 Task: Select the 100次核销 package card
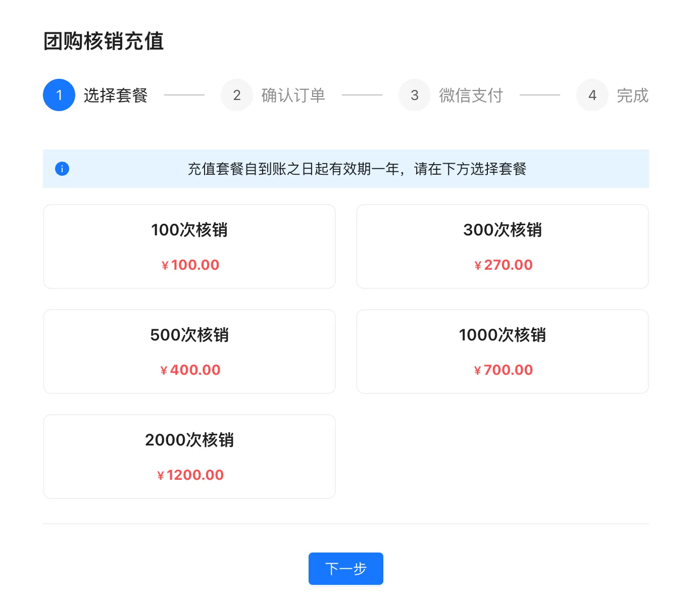click(x=189, y=246)
